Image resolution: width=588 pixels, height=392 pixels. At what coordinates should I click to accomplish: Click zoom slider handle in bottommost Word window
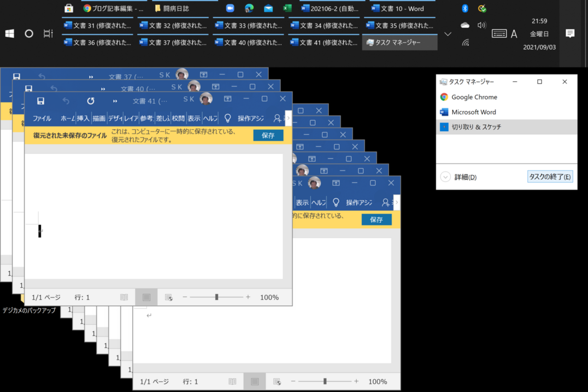click(325, 382)
